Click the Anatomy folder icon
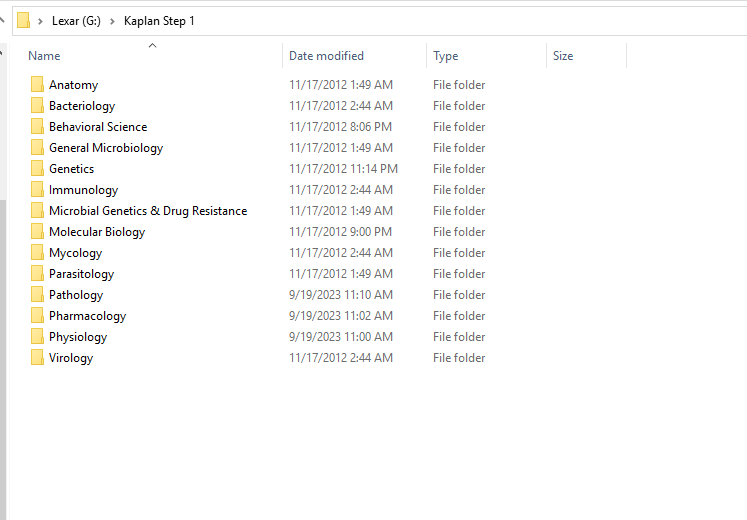Screen dimensions: 747x520 (x=37, y=84)
